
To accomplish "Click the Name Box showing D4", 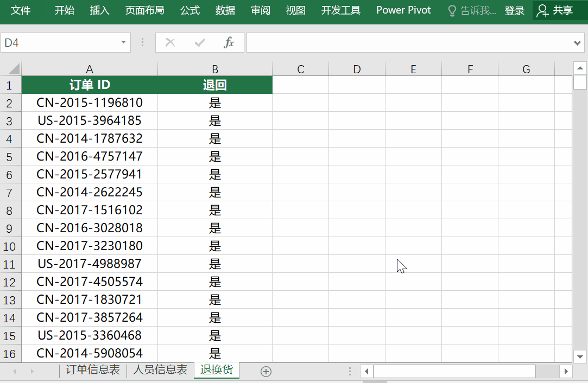I will [60, 43].
